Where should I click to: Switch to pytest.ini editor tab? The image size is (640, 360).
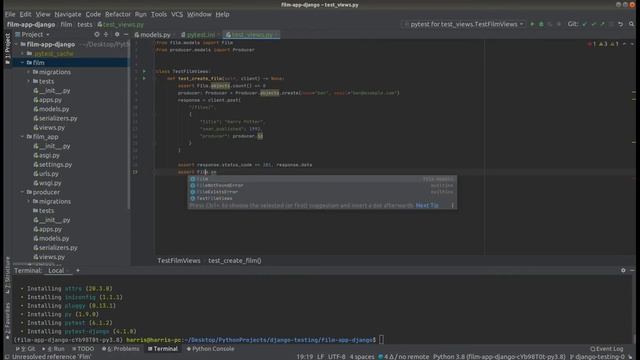[199, 35]
